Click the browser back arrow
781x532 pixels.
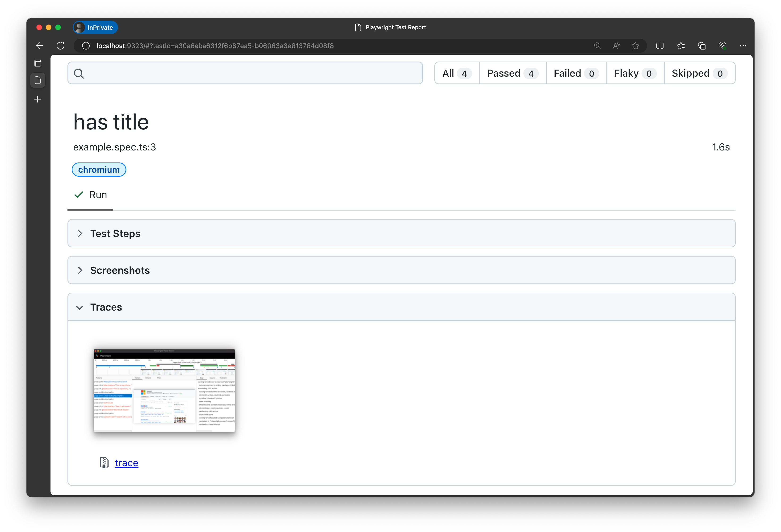40,46
